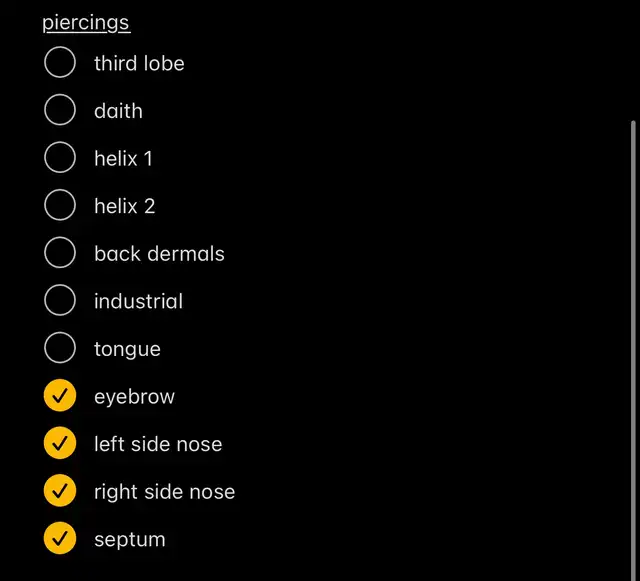
Task: Mark industrial checkbox as complete
Action: [60, 300]
